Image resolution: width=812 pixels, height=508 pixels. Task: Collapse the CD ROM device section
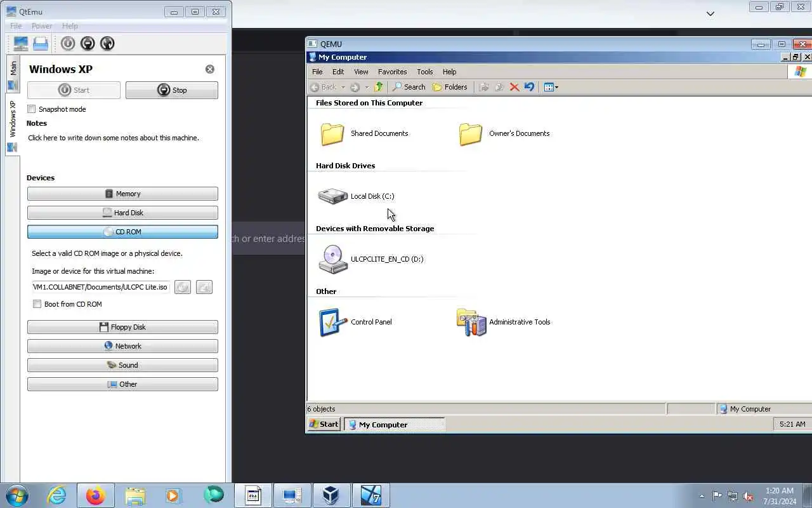pyautogui.click(x=122, y=232)
